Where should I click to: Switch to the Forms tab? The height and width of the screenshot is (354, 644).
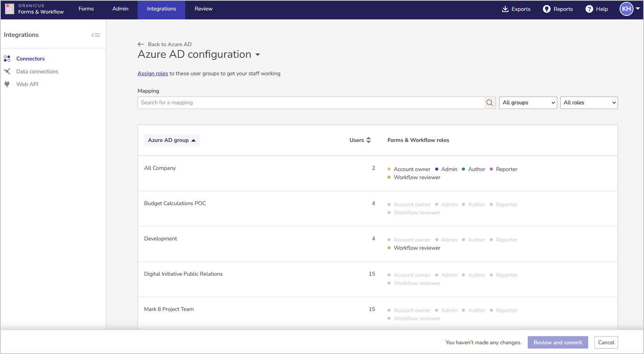click(x=86, y=9)
